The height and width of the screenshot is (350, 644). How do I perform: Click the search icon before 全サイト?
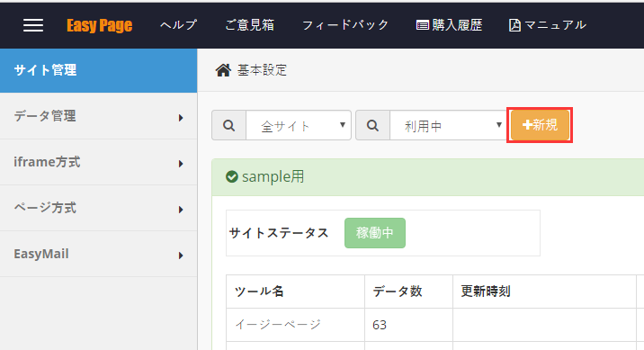228,125
